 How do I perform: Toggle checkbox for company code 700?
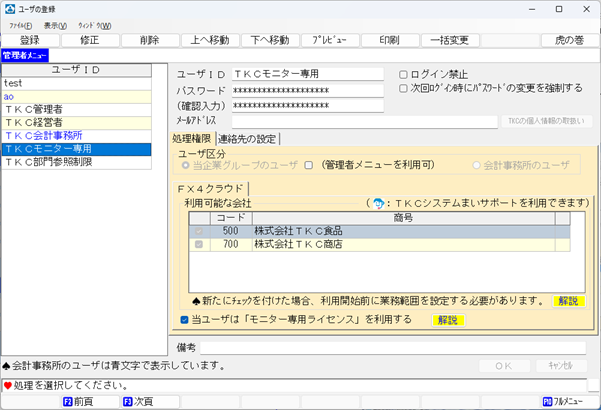click(x=199, y=244)
